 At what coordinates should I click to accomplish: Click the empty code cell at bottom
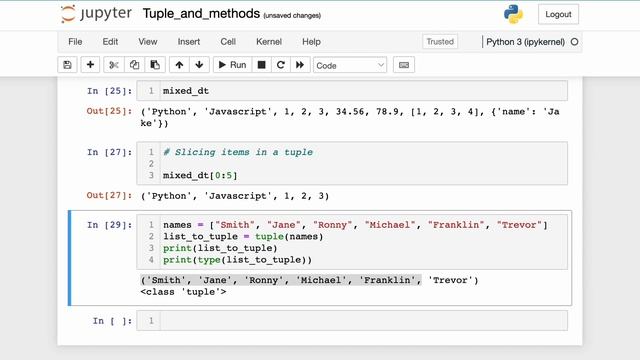tap(352, 321)
